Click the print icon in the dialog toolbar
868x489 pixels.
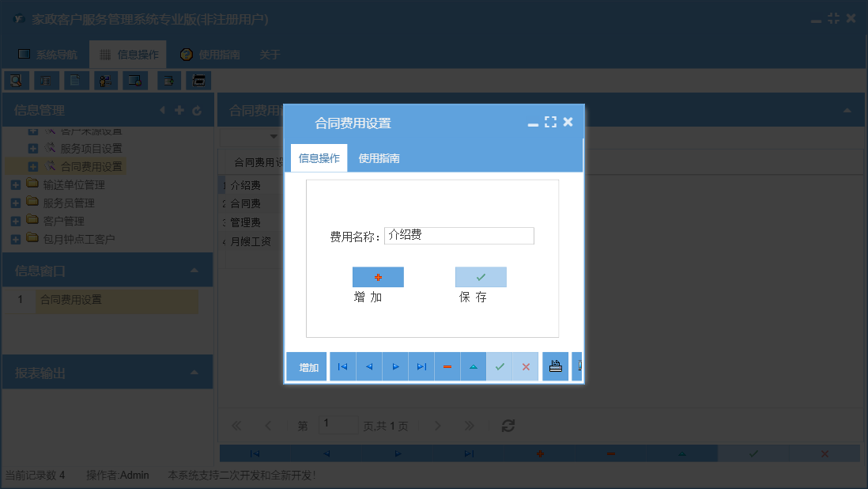click(555, 366)
